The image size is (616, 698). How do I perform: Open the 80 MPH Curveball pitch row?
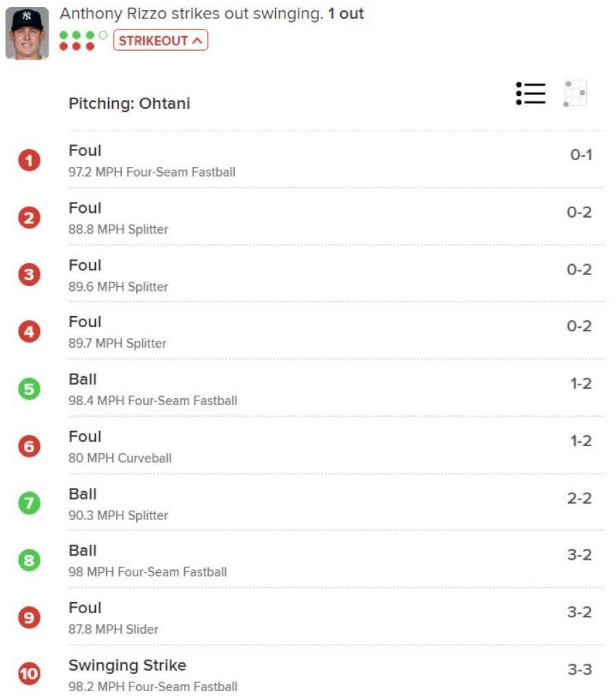coord(336,446)
